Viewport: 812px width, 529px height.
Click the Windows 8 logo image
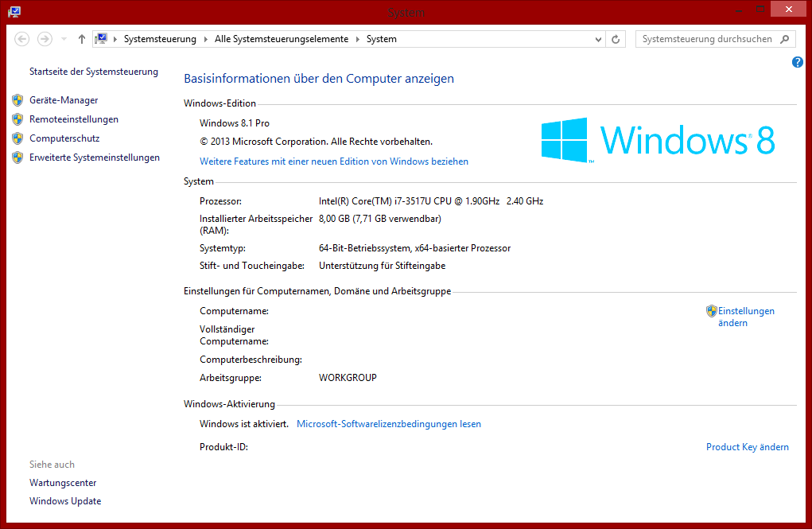coord(659,140)
